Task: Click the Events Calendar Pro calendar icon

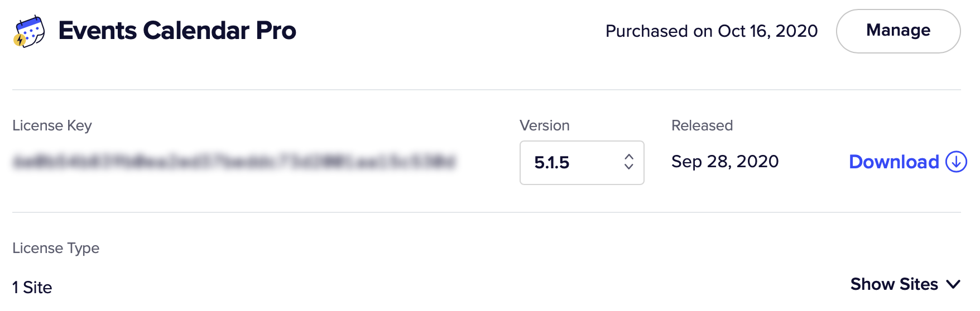Action: 29,31
